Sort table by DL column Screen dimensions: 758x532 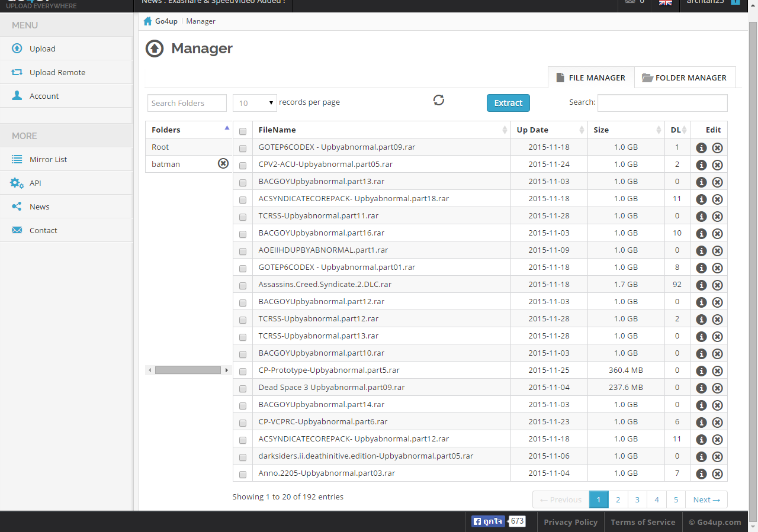tap(677, 130)
